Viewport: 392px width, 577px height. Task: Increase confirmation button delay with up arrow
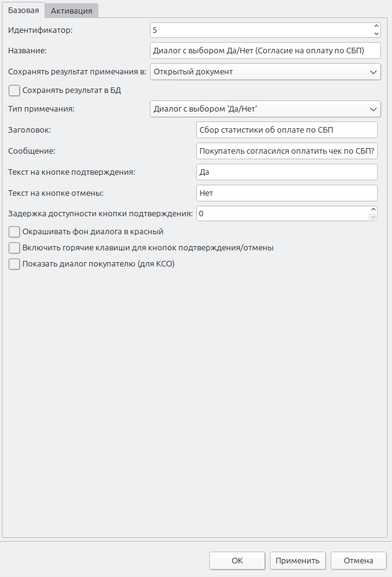click(x=373, y=210)
